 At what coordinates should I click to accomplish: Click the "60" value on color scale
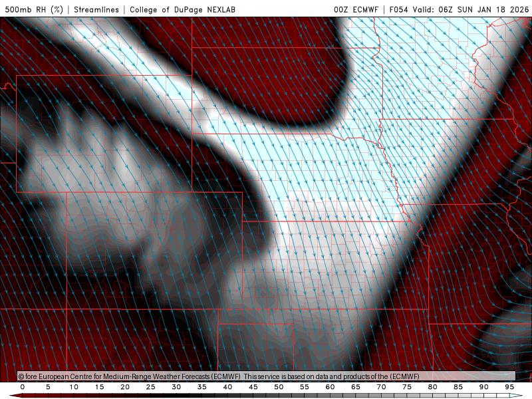click(x=330, y=387)
